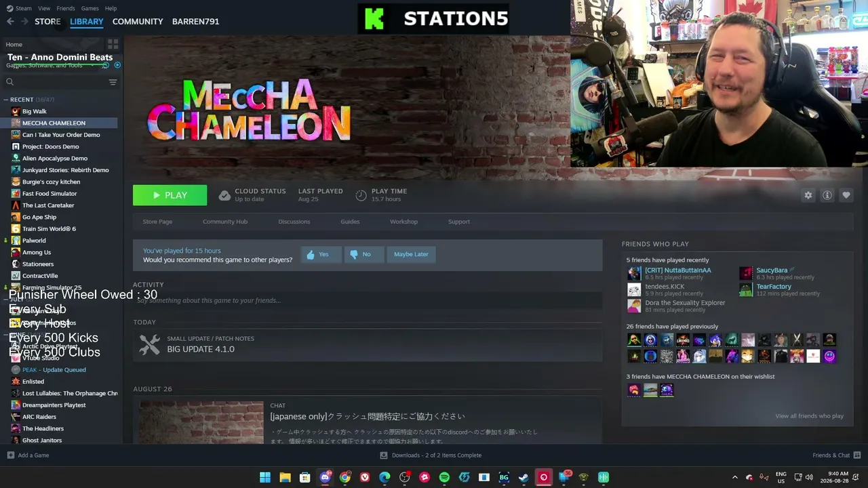Image resolution: width=868 pixels, height=488 pixels.
Task: Click the Japanese only chat news thumbnail
Action: coord(201,423)
